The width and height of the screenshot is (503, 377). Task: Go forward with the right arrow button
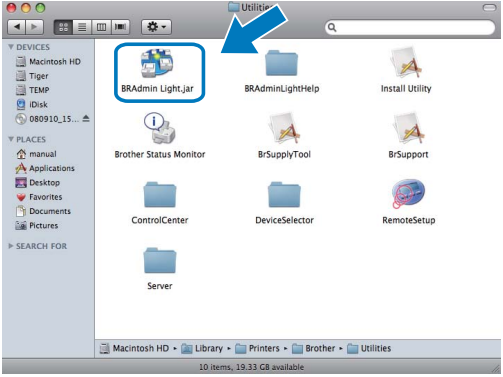34,27
